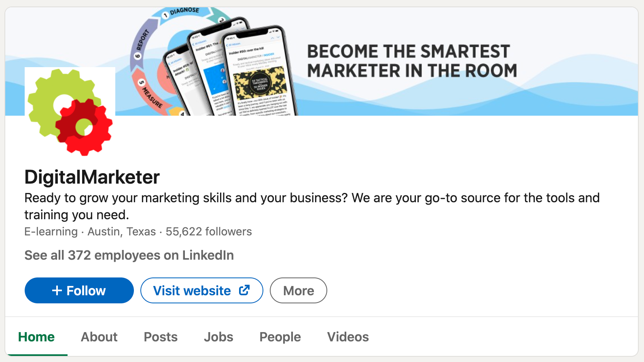Switch to the About tab
This screenshot has width=644, height=362.
click(99, 337)
